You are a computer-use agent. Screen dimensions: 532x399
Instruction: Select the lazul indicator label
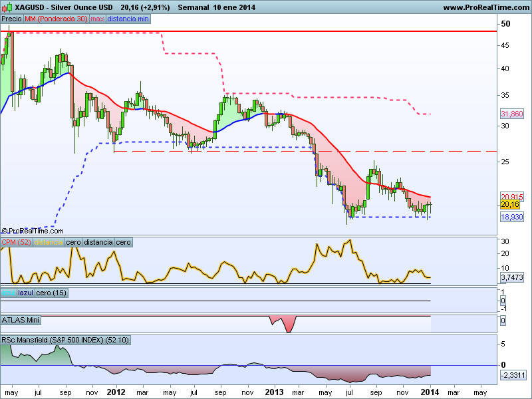pos(25,293)
